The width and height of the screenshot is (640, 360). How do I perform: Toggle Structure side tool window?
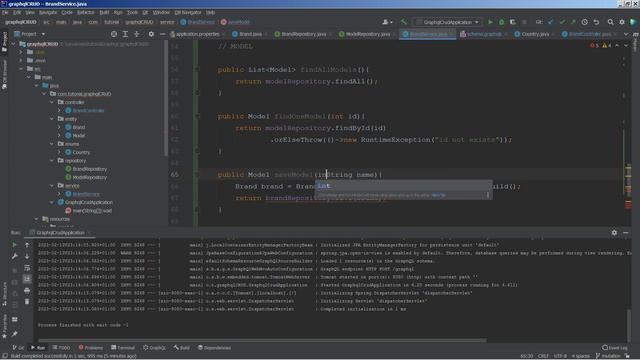tap(4, 294)
